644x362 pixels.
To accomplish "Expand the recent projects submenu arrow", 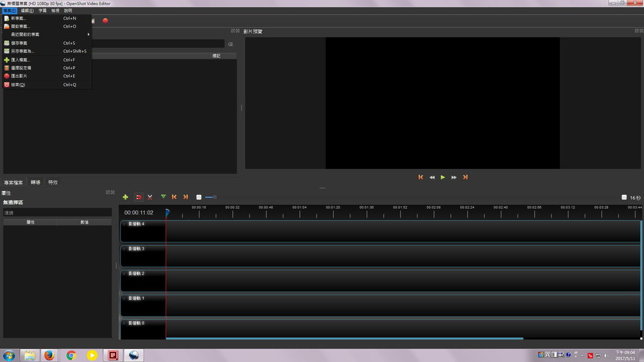I will [88, 35].
